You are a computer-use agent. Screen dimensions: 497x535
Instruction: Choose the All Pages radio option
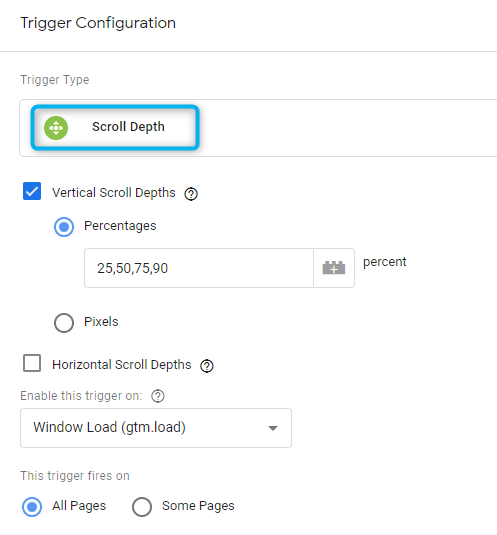click(32, 507)
